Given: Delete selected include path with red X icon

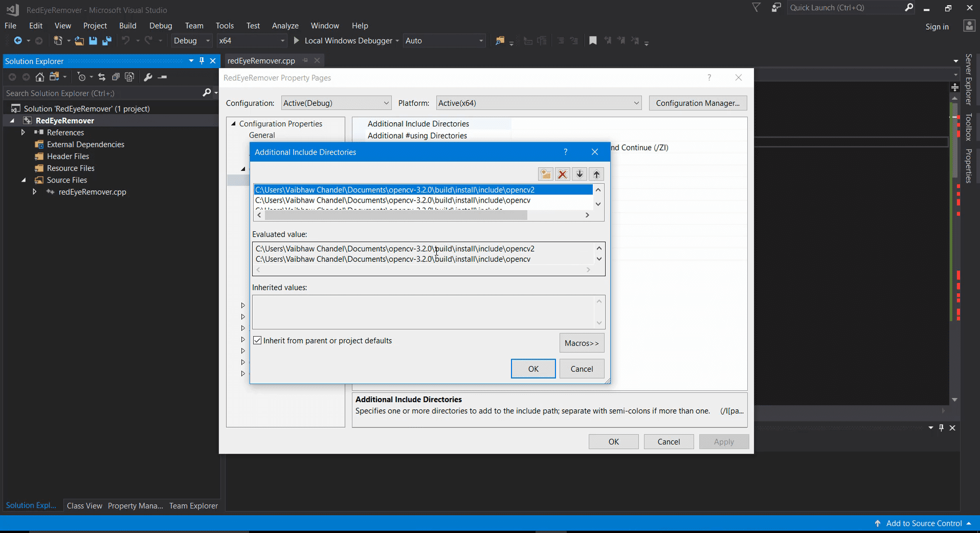Looking at the screenshot, I should click(x=562, y=174).
